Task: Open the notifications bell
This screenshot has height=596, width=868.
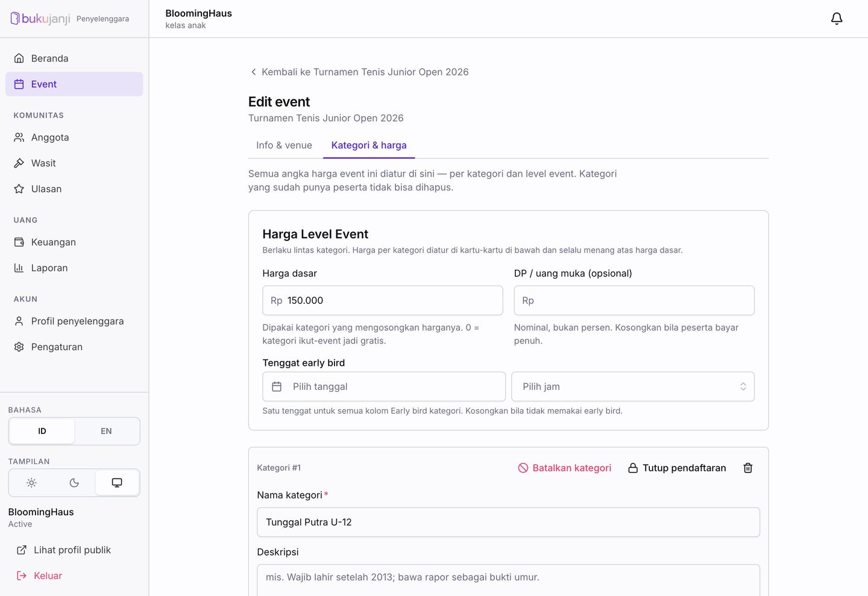Action: click(x=837, y=19)
